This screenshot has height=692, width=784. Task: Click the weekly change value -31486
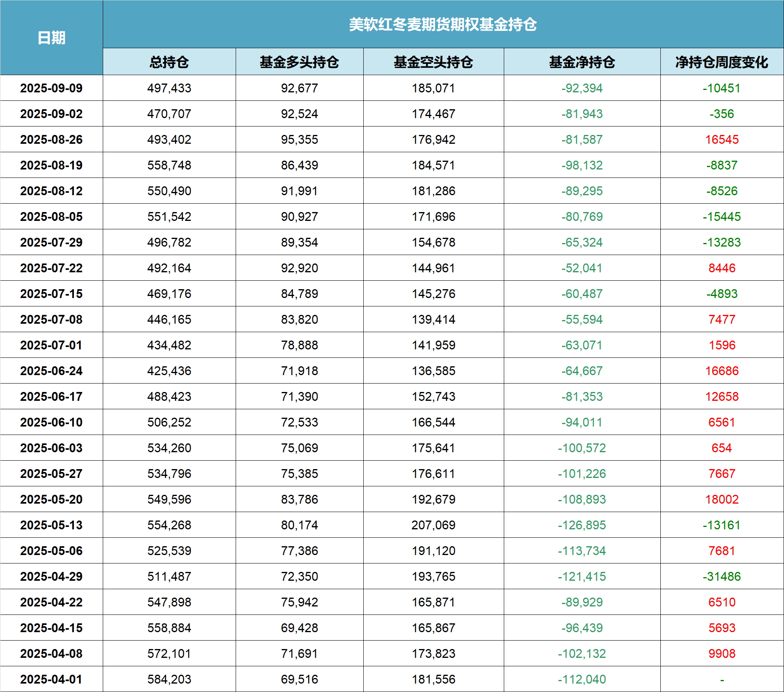pos(721,576)
